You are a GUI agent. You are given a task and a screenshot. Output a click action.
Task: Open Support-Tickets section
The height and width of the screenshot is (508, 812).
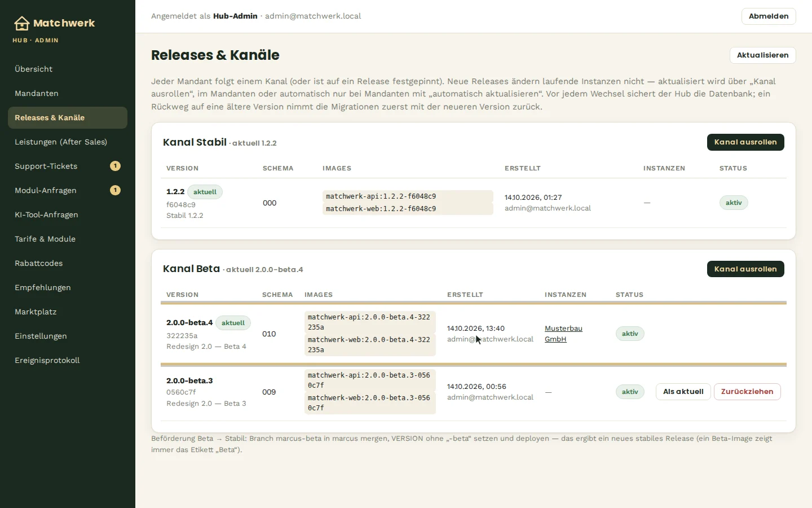tap(68, 166)
